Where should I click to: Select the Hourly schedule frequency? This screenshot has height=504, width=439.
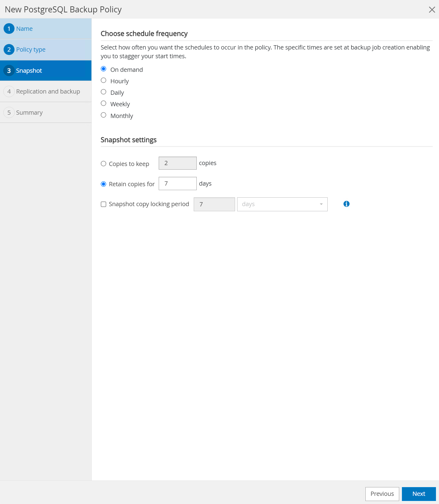pos(103,81)
